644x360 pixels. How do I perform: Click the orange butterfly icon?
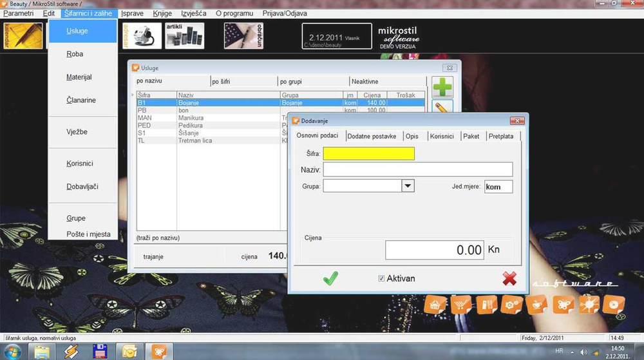pyautogui.click(x=563, y=305)
